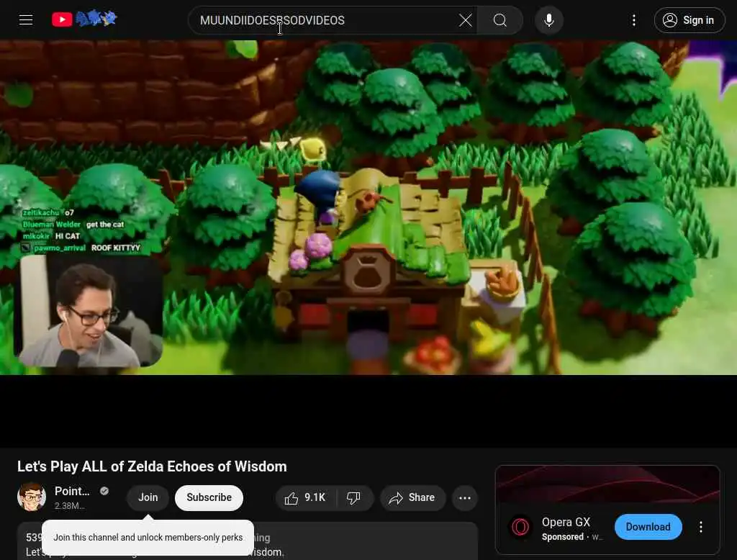Open the Opera GX ad options menu
This screenshot has height=560, width=737.
coord(701,527)
